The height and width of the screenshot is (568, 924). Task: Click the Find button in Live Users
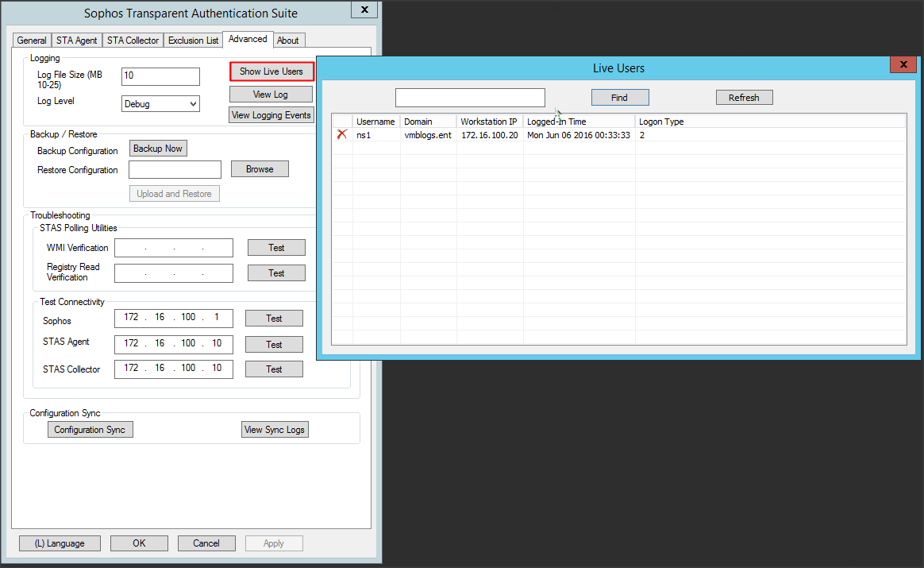click(620, 98)
